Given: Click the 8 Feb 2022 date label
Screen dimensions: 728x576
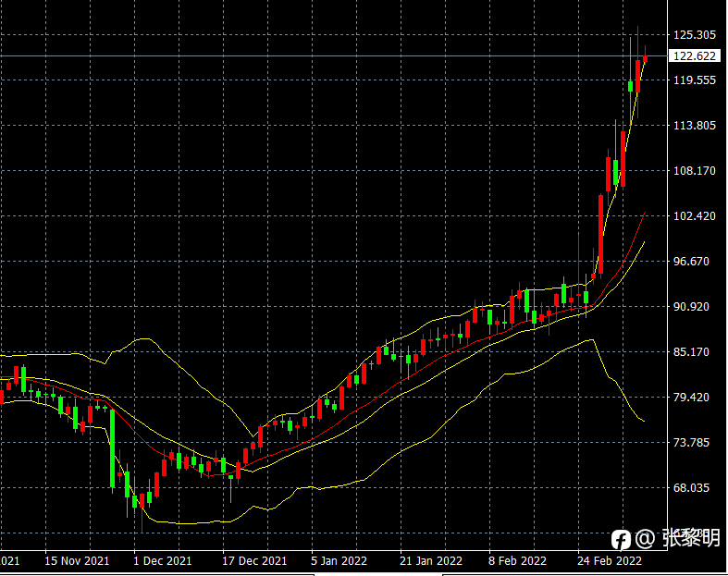Looking at the screenshot, I should (517, 561).
